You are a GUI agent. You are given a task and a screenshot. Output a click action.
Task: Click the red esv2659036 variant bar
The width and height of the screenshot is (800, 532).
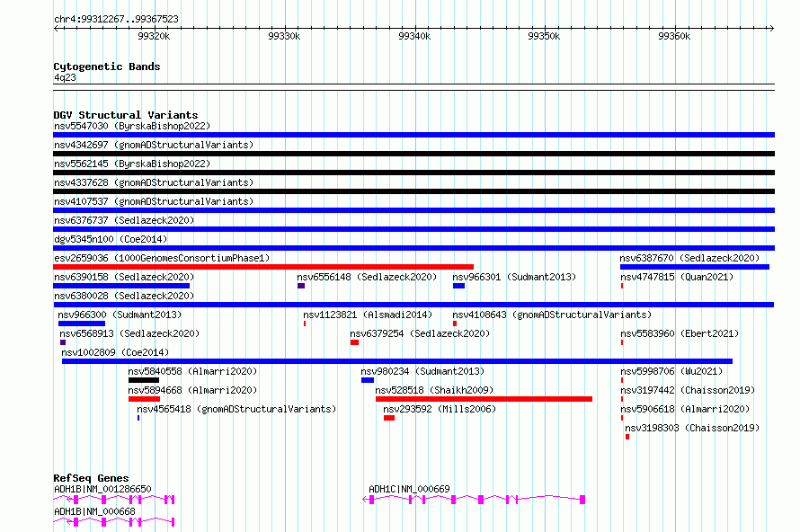coord(263,267)
